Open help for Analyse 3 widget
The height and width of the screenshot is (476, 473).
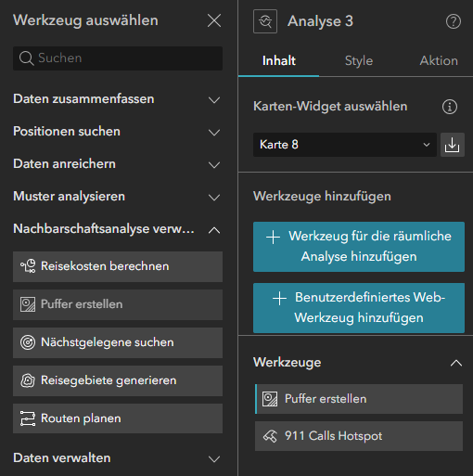pyautogui.click(x=454, y=21)
